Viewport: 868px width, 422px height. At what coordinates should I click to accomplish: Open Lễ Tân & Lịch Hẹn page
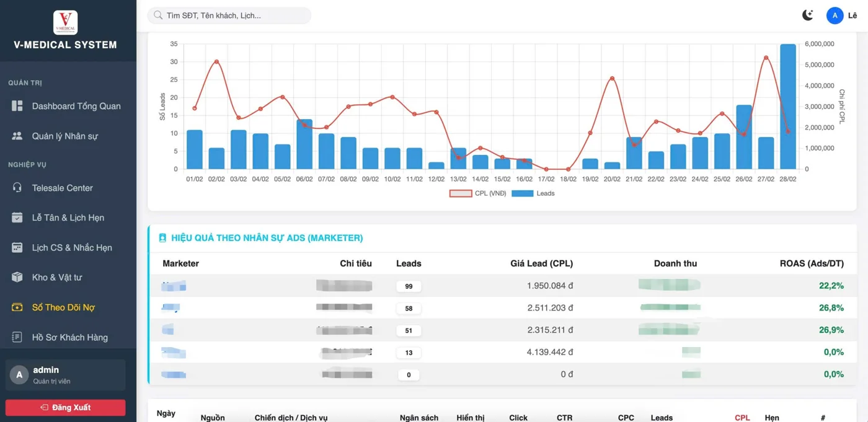pyautogui.click(x=68, y=218)
